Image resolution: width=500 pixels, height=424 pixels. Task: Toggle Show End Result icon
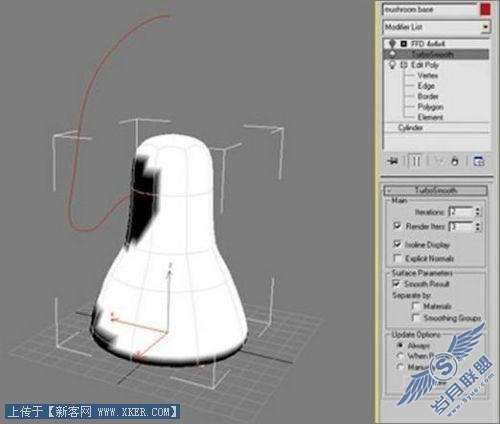(x=416, y=161)
